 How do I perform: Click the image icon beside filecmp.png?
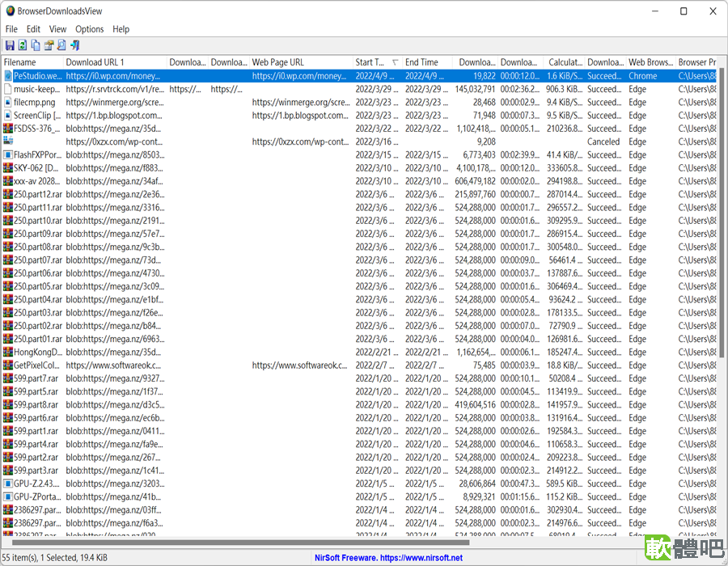(8, 102)
